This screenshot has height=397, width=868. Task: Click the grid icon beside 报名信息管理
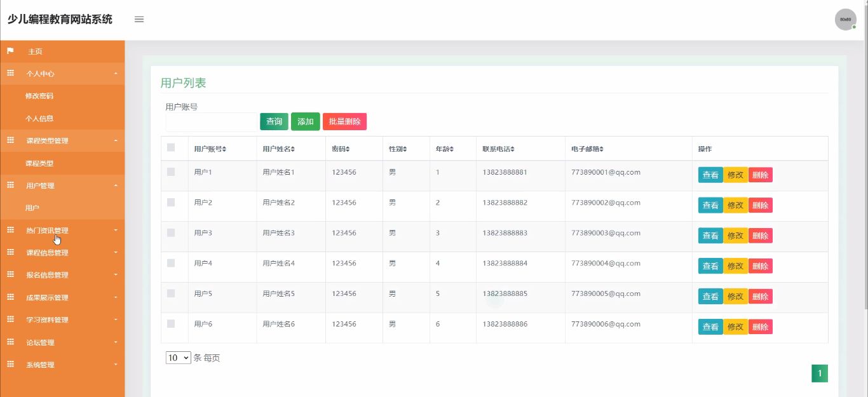tap(10, 274)
